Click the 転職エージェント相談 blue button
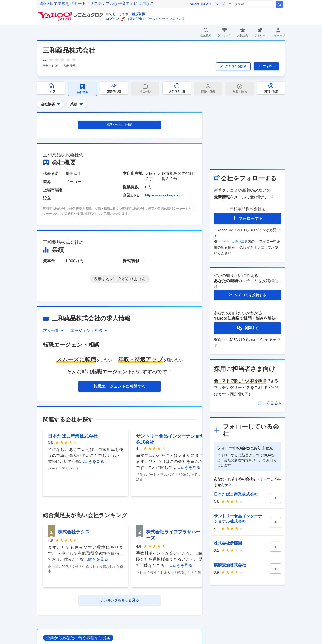This screenshot has width=322, height=644. 120,125
